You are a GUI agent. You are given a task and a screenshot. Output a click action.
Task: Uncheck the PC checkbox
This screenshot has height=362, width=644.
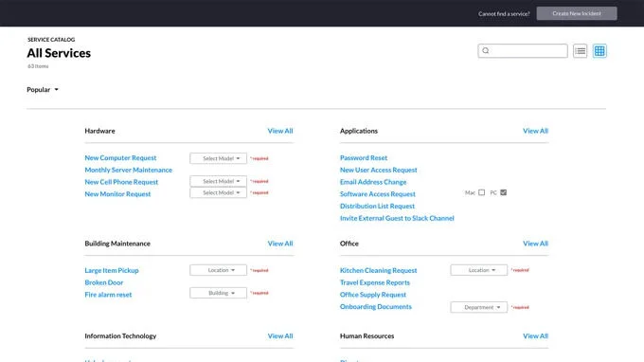[503, 192]
